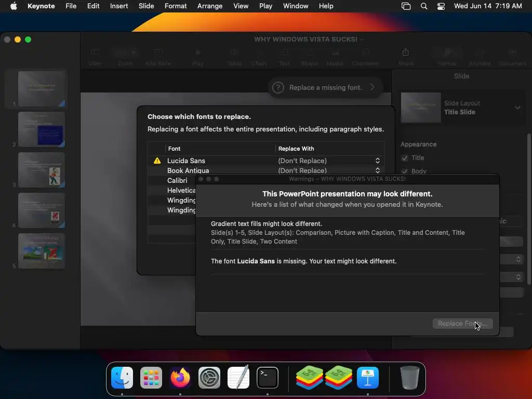
Task: Click the Keynote icon in the Dock
Action: pyautogui.click(x=368, y=378)
